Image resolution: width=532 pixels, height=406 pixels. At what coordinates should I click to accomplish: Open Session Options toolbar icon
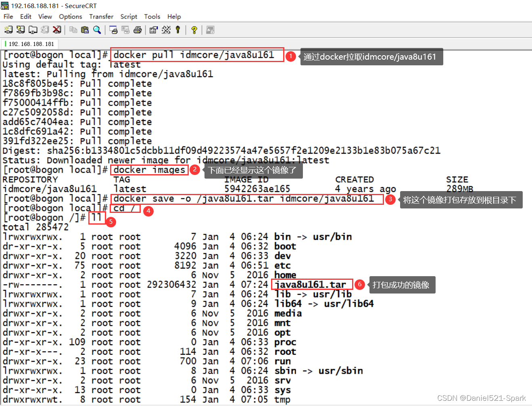(154, 30)
